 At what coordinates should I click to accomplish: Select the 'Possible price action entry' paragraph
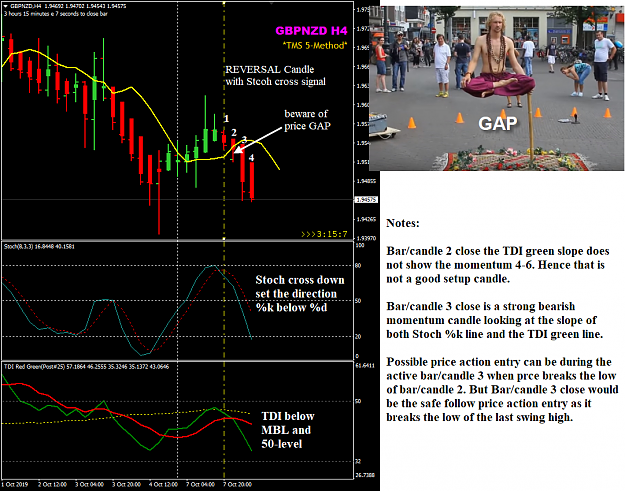[x=502, y=389]
